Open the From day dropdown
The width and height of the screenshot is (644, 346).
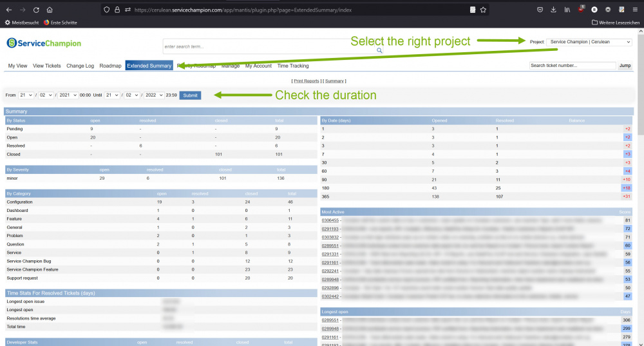[x=26, y=95]
